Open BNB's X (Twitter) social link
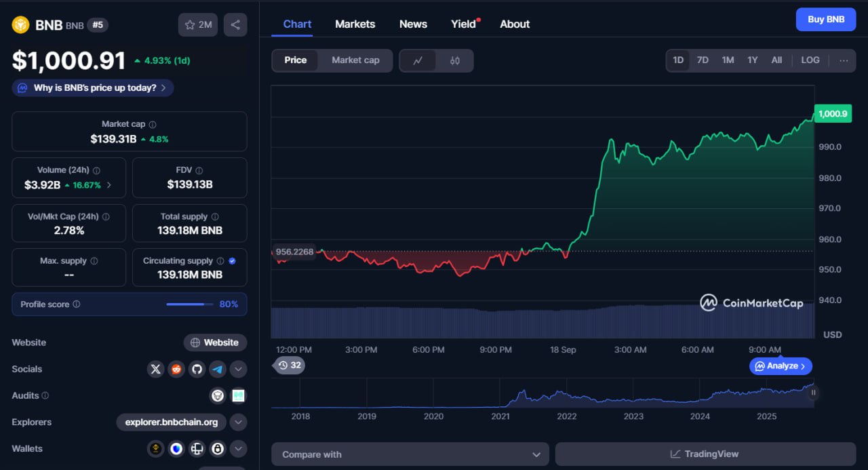The image size is (868, 470). pos(156,369)
